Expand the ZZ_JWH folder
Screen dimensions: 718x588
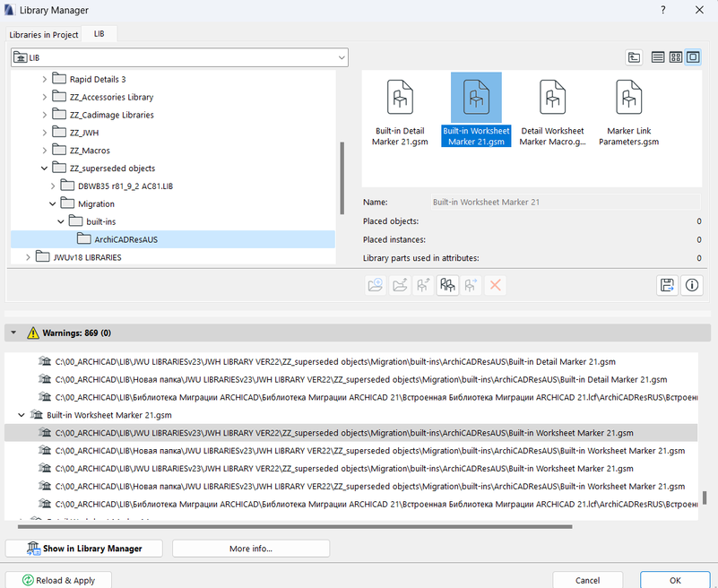tap(45, 133)
